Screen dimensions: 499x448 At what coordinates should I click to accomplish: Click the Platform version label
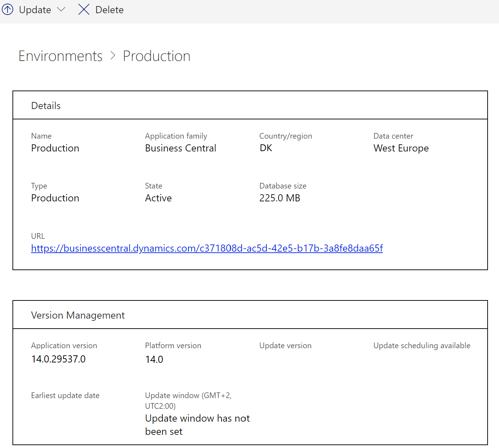tap(173, 345)
